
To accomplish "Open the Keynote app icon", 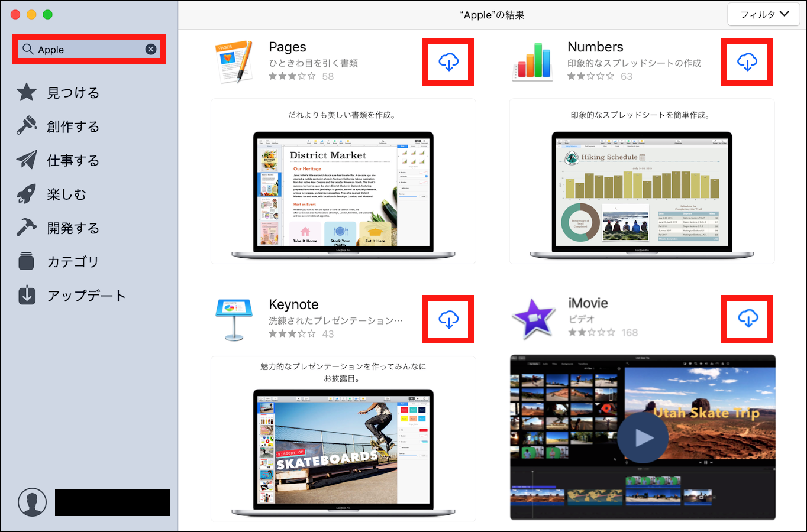I will 234,320.
